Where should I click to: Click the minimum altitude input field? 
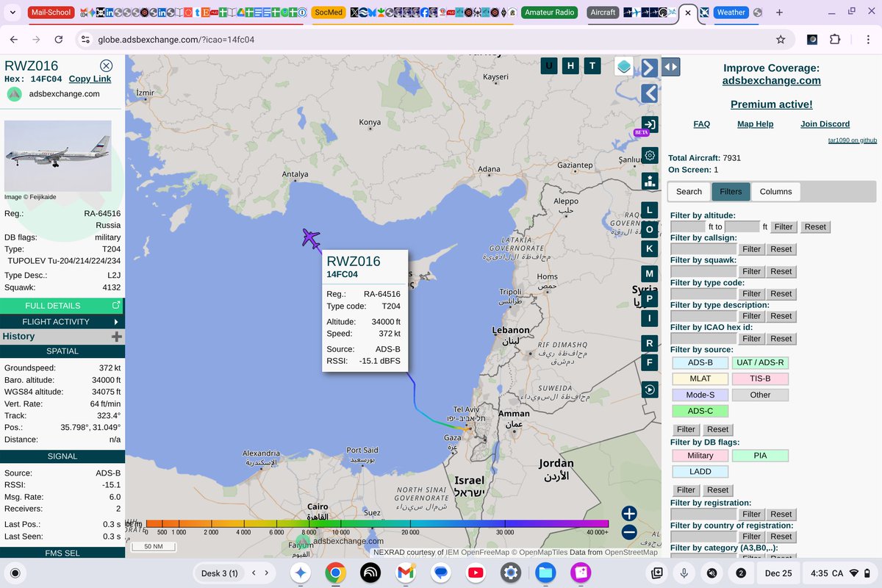[x=688, y=227]
